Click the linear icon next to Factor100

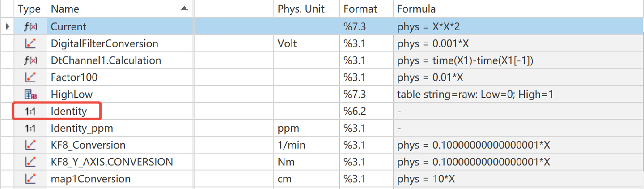[30, 77]
